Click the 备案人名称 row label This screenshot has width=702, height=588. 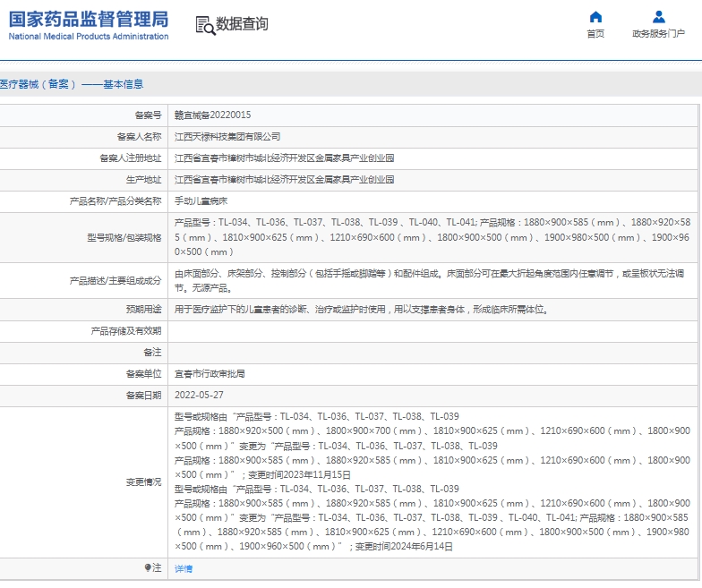(140, 136)
